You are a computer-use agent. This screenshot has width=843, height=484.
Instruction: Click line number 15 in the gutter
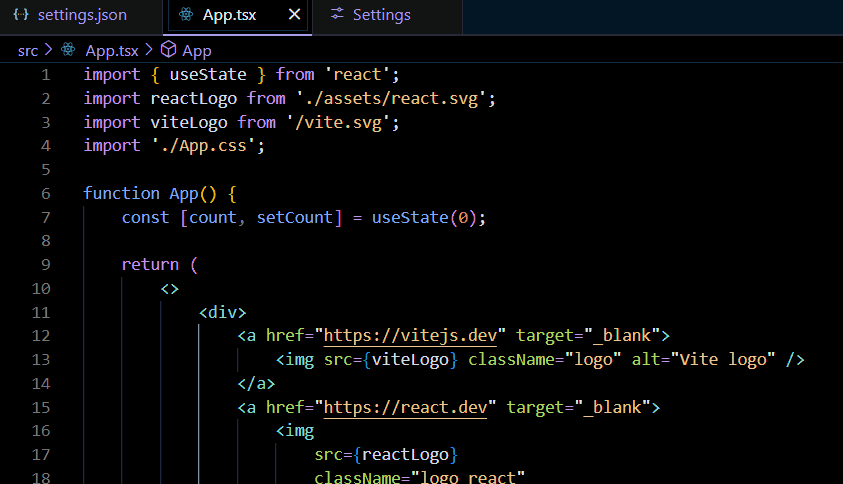pyautogui.click(x=41, y=408)
